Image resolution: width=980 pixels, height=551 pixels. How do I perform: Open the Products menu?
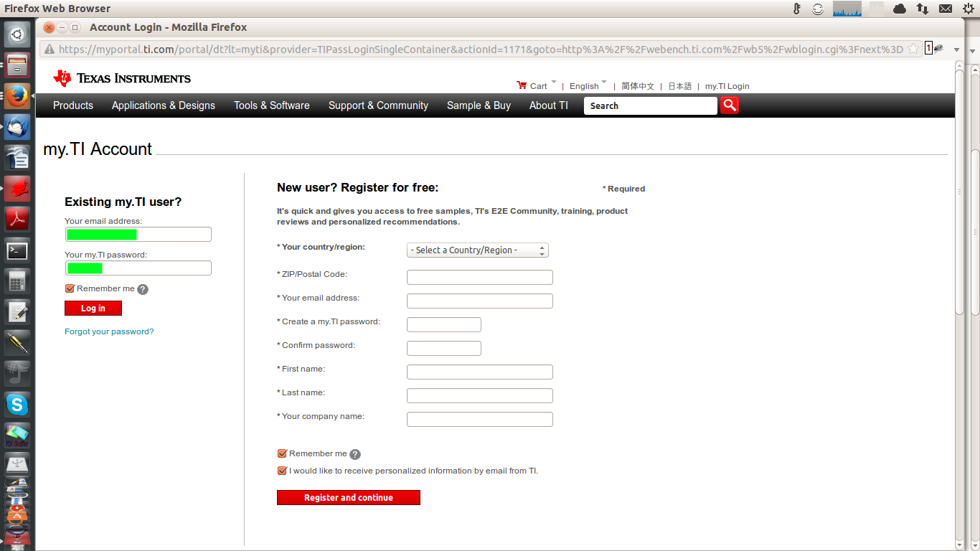pyautogui.click(x=73, y=105)
